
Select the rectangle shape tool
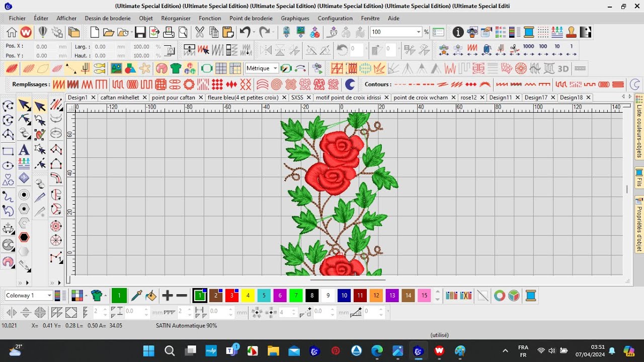click(8, 151)
